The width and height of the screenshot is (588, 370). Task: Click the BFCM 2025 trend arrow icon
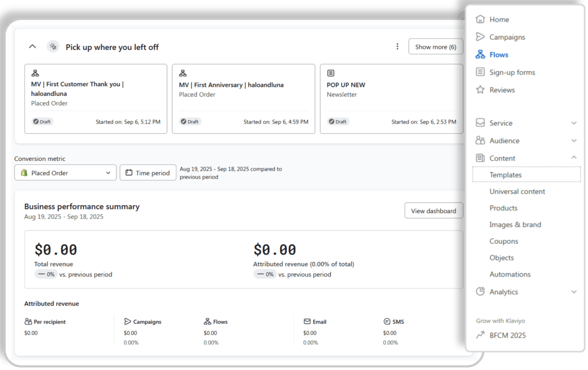point(481,336)
